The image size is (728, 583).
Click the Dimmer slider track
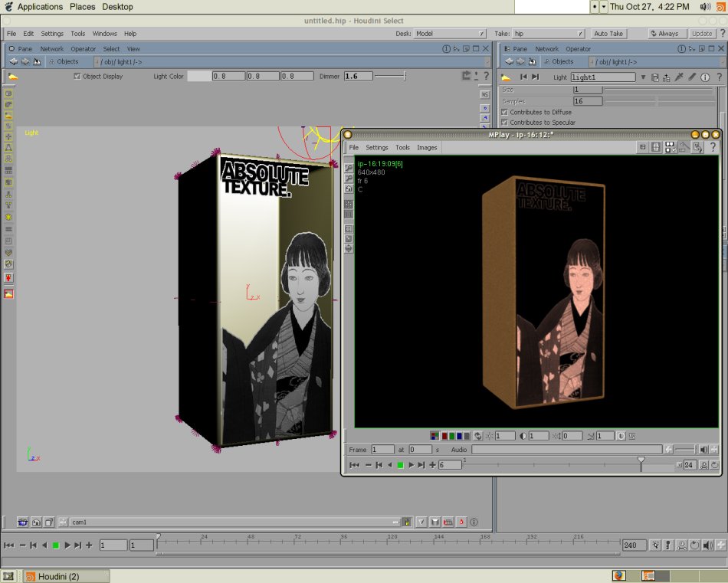pos(390,76)
